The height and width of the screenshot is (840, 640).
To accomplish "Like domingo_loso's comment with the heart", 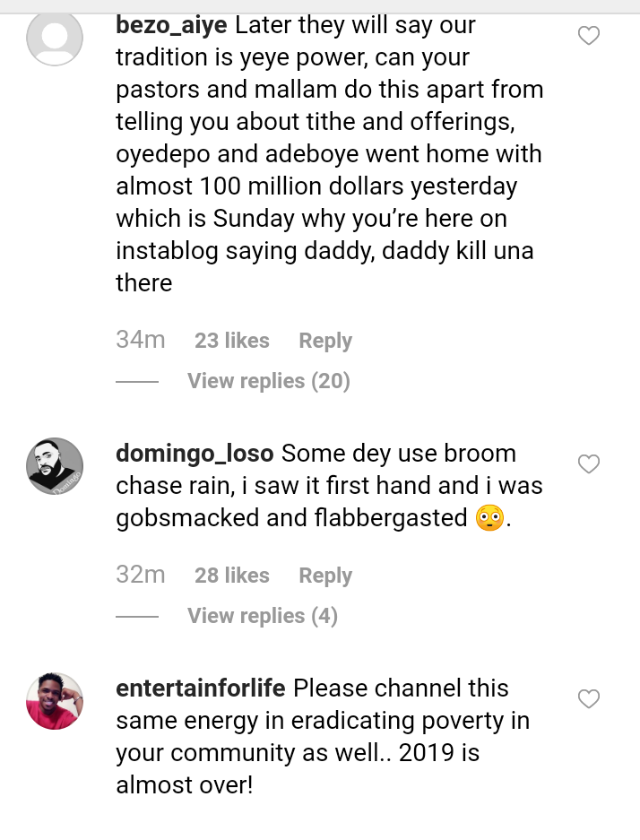I will [588, 464].
